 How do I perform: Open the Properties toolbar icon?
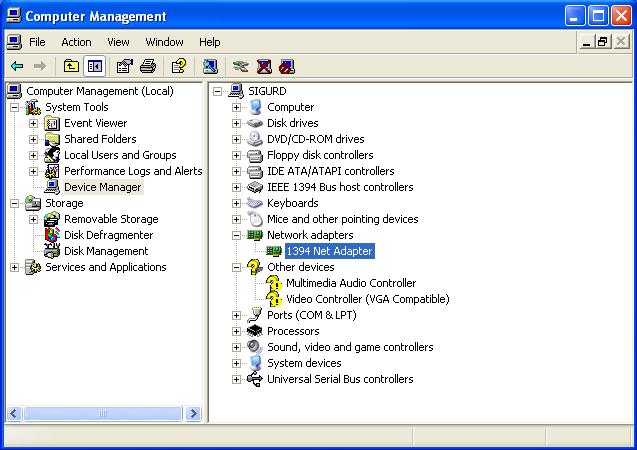124,66
